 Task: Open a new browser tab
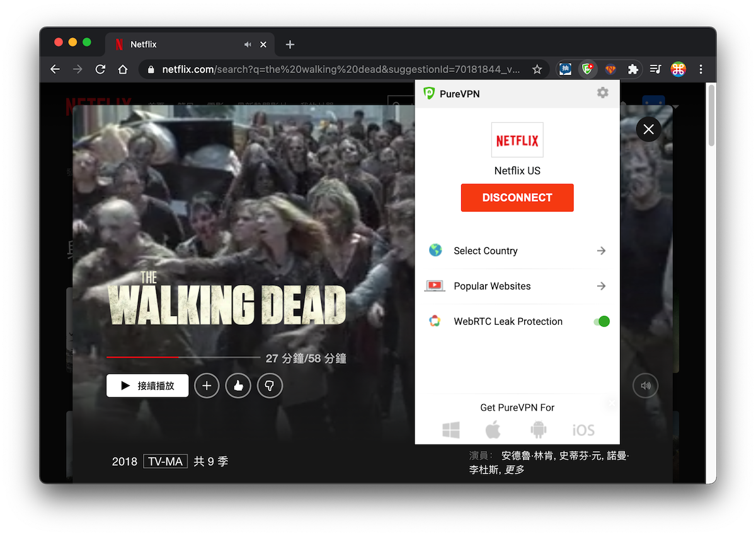pos(290,45)
